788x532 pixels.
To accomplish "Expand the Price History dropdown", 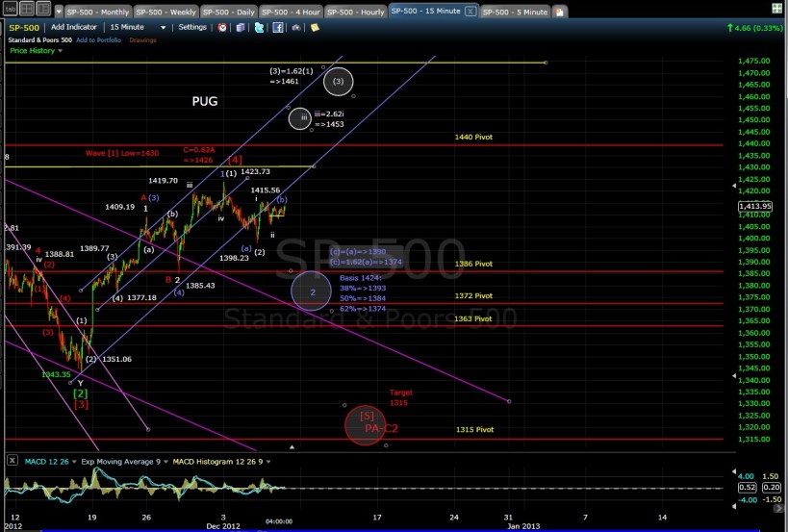I will (x=37, y=51).
